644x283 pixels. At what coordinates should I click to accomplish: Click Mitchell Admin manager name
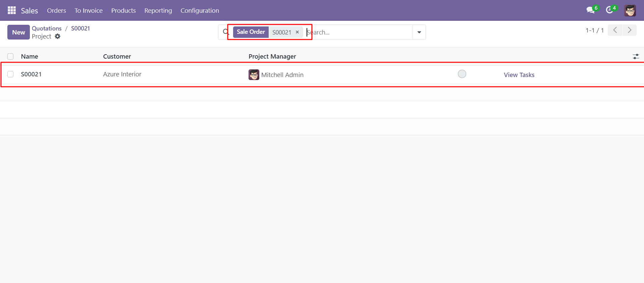click(x=282, y=75)
